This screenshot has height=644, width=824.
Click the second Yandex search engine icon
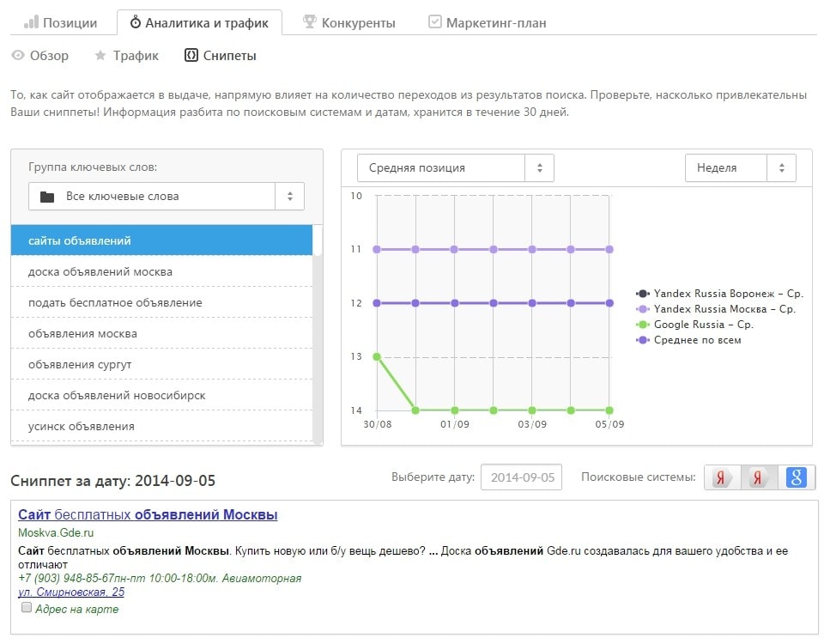758,477
